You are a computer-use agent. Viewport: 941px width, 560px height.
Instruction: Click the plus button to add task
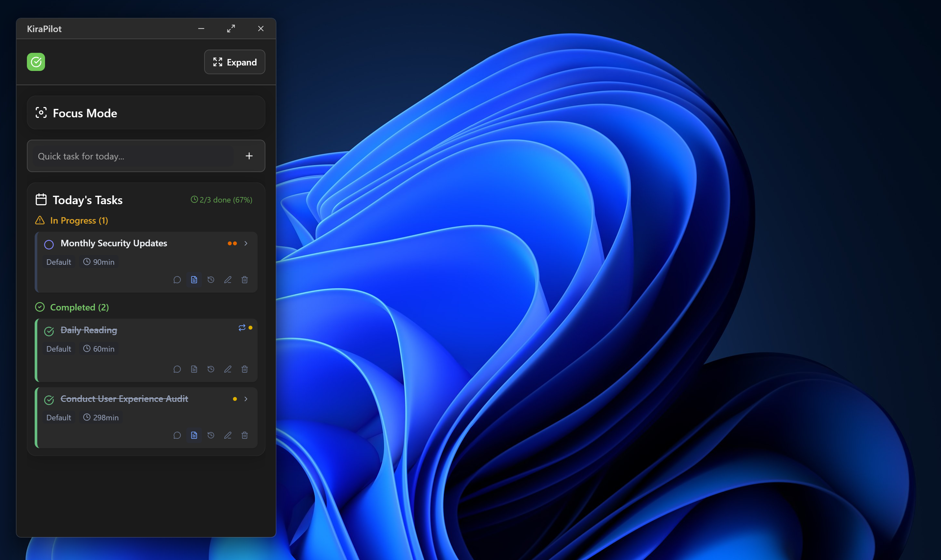[249, 156]
